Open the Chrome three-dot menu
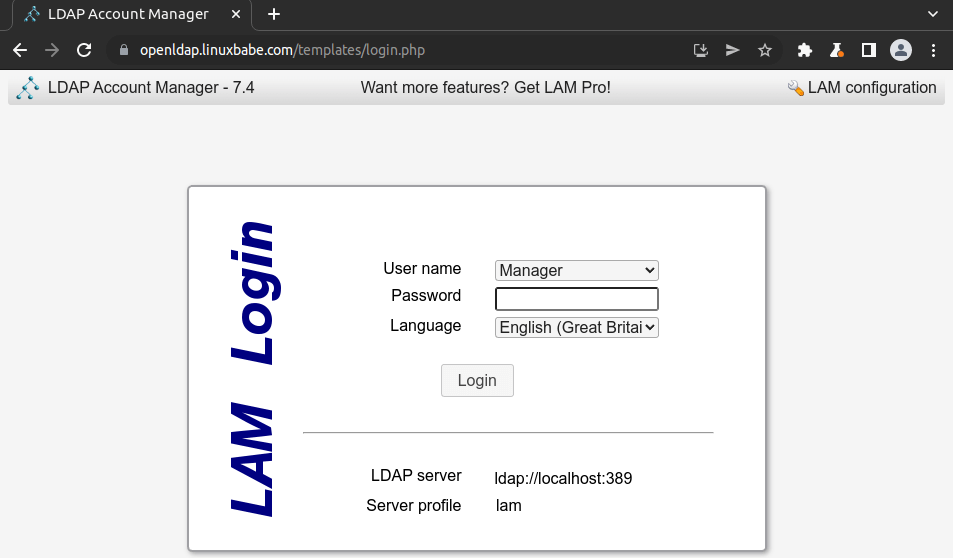Image resolution: width=953 pixels, height=558 pixels. (x=933, y=50)
